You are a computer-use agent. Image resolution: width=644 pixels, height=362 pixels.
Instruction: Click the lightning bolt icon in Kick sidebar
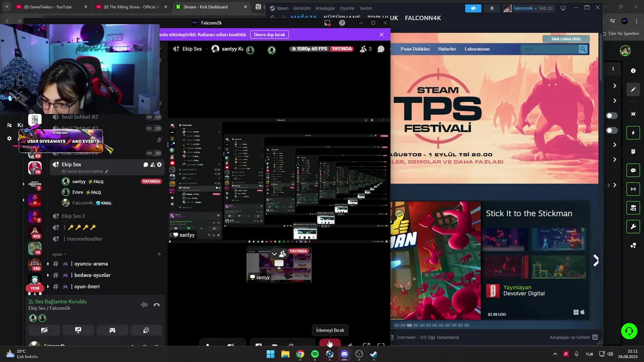[x=633, y=133]
